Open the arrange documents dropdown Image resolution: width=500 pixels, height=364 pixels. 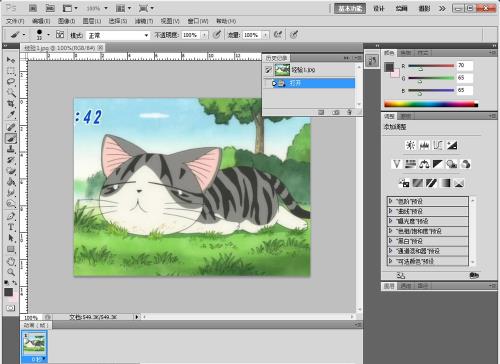pyautogui.click(x=124, y=8)
